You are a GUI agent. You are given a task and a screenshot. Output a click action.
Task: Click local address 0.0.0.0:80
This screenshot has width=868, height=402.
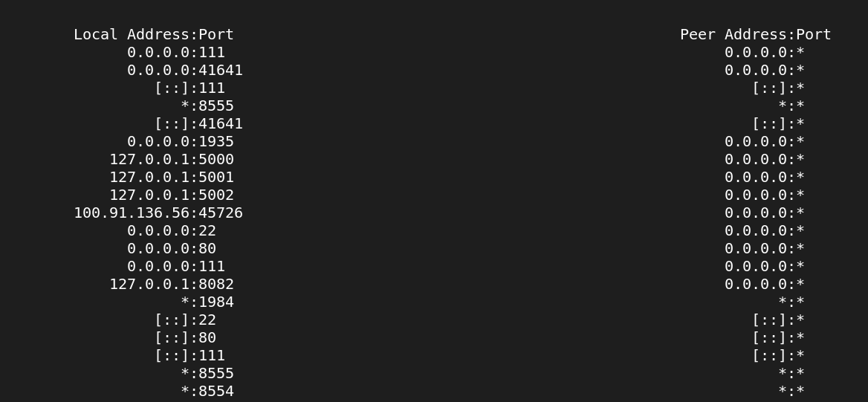(x=172, y=249)
